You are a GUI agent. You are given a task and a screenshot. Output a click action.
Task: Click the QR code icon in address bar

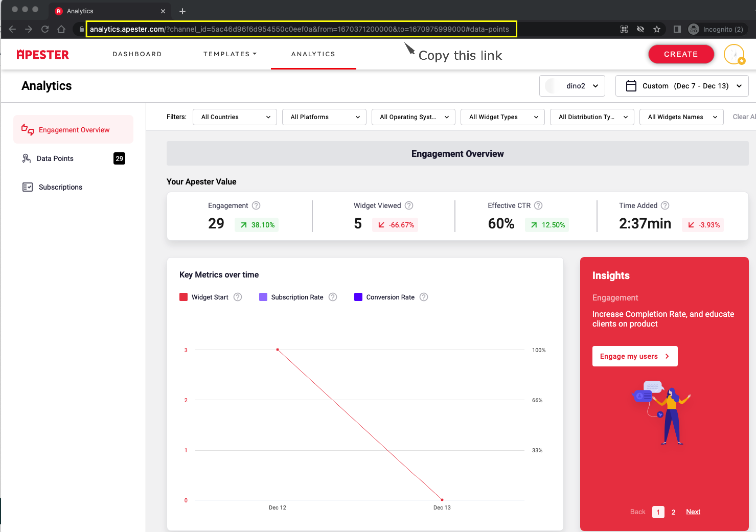click(624, 29)
